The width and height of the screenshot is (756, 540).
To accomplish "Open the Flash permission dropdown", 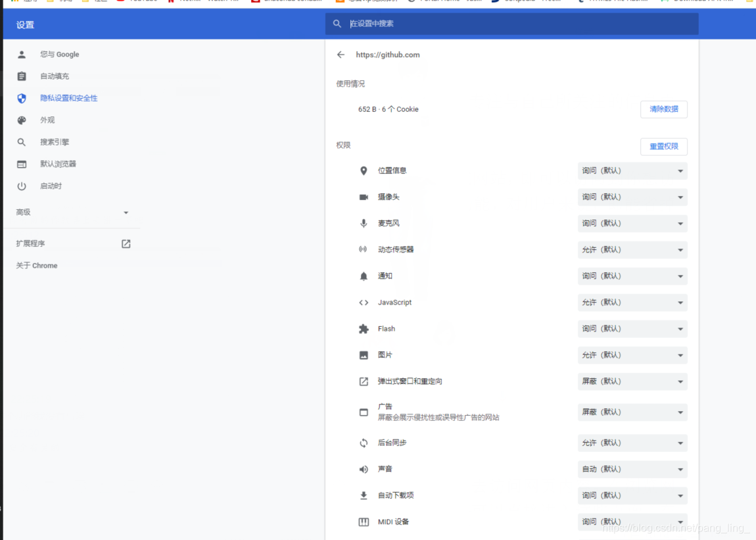I will pos(632,329).
